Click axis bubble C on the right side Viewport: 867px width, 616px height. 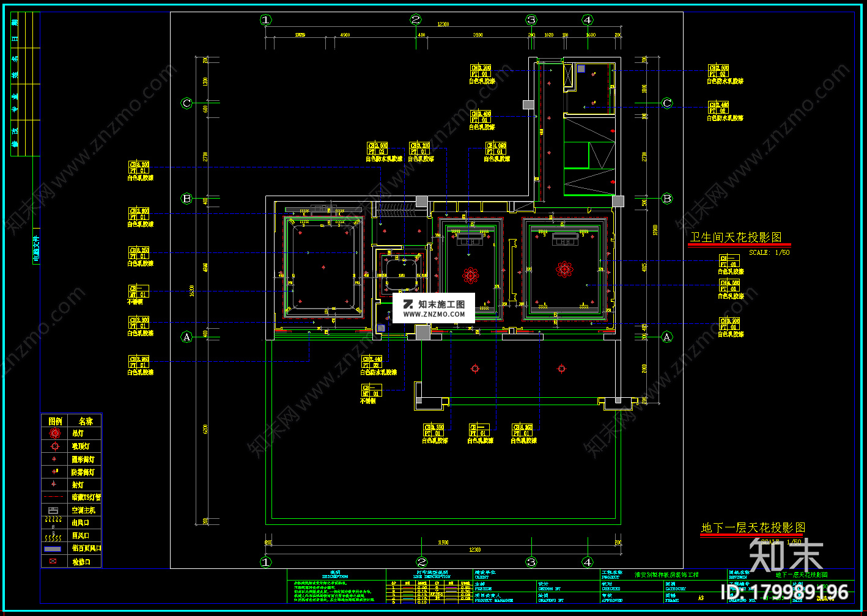[x=667, y=103]
